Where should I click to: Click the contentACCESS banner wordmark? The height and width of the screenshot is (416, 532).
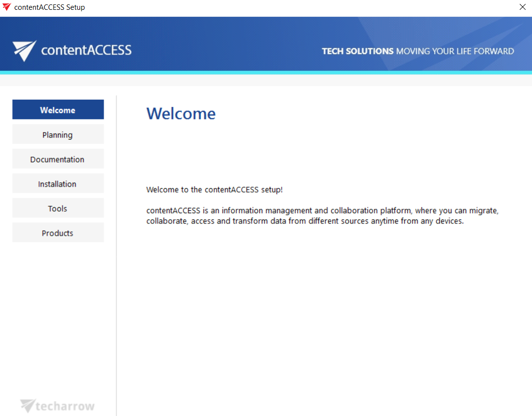pyautogui.click(x=86, y=50)
